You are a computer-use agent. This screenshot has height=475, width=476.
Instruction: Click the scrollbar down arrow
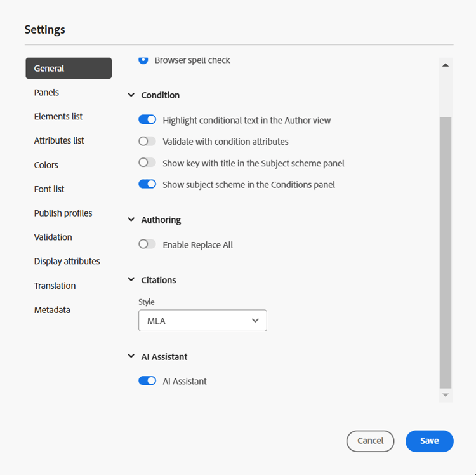[x=446, y=395]
